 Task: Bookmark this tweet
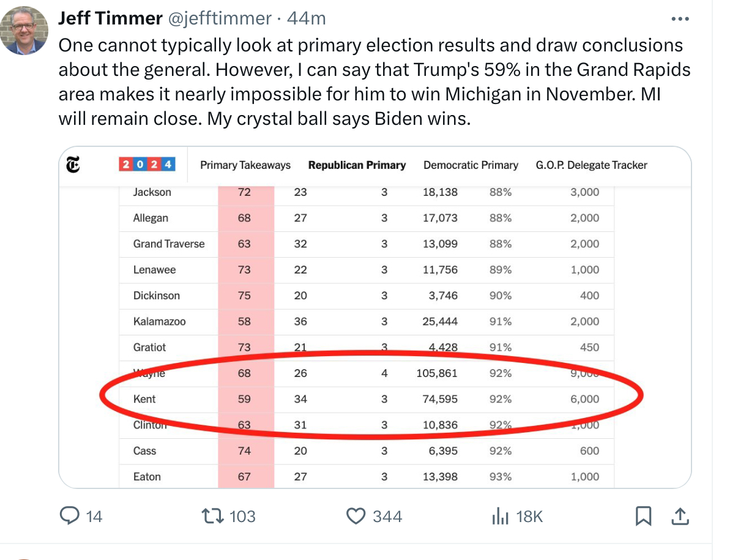tap(643, 517)
